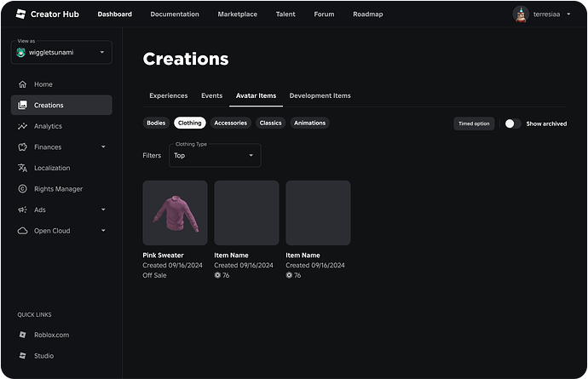This screenshot has height=379, width=588.
Task: Click the Analytics chart icon
Action: pos(22,126)
